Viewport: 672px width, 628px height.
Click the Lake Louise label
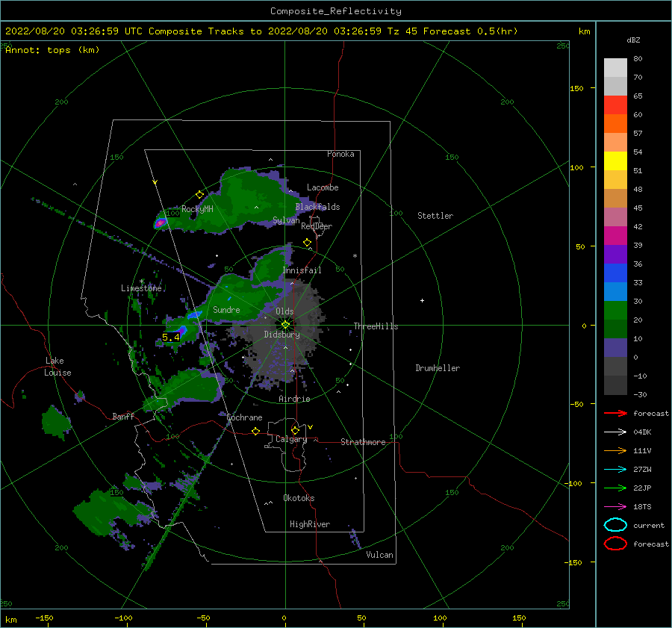tap(57, 367)
